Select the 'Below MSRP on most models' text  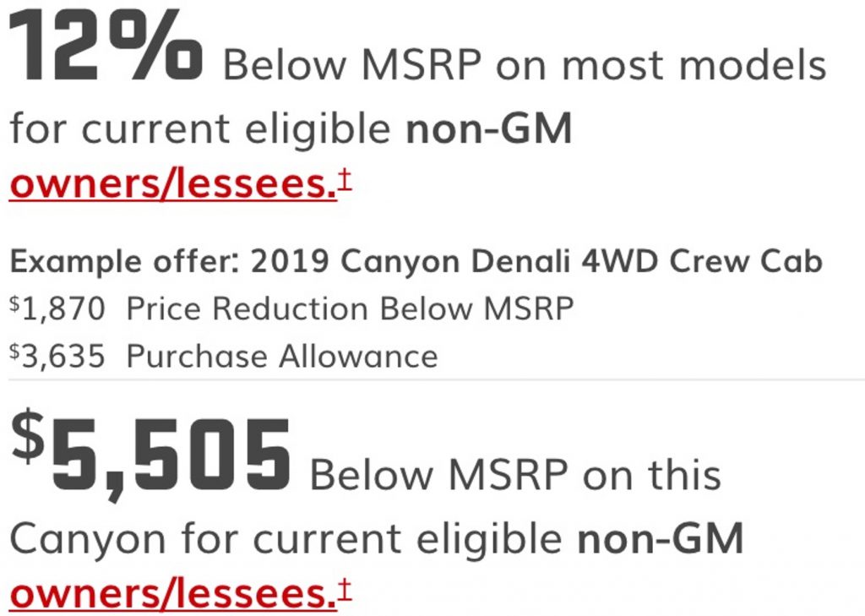point(524,65)
